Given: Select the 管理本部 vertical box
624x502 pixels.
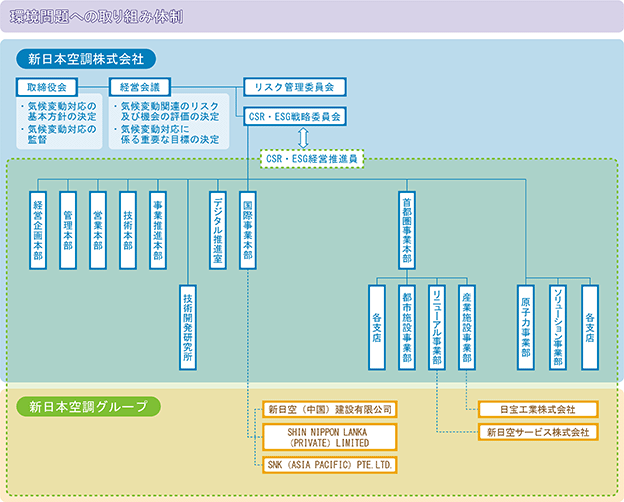Looking at the screenshot, I should (x=68, y=230).
